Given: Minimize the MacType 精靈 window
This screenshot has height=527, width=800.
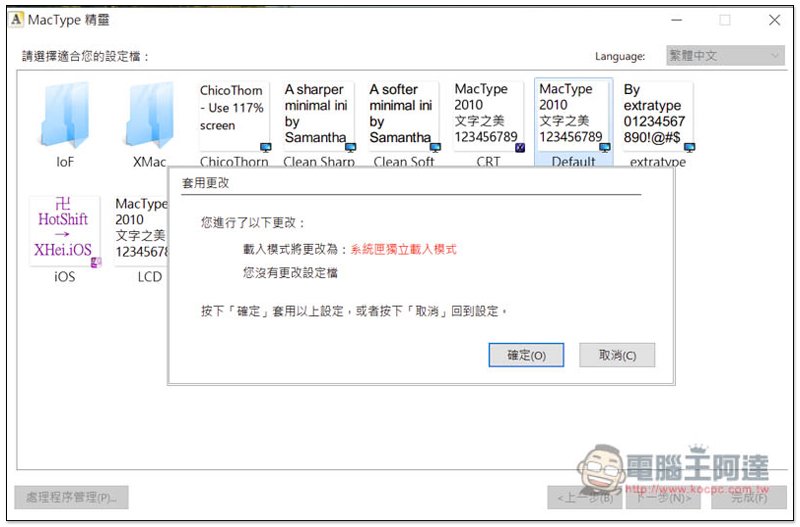Looking at the screenshot, I should [x=677, y=20].
